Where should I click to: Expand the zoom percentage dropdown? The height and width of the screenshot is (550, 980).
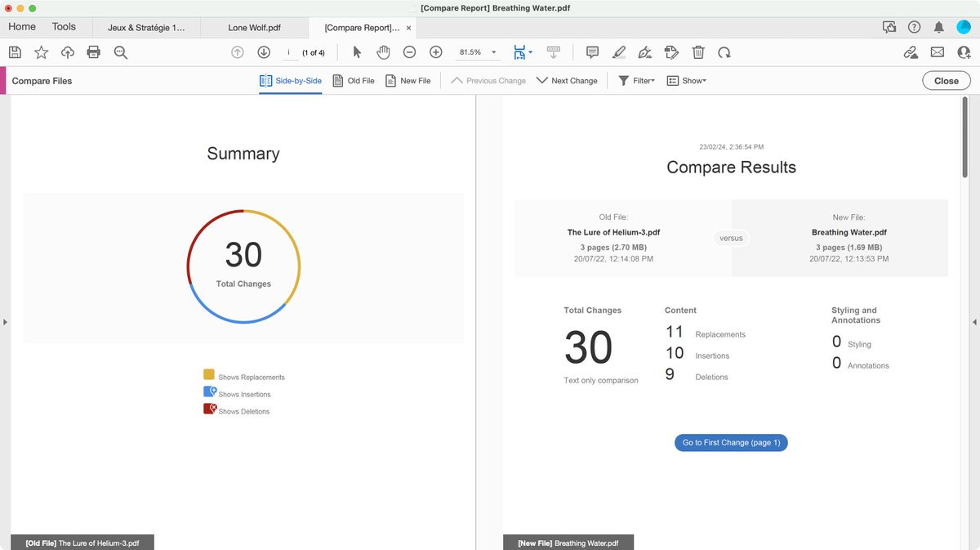(493, 51)
